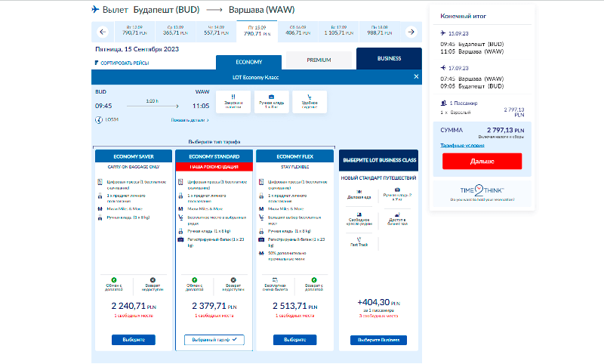604x364 pixels.
Task: Click seat choice icon in Economy Flex
Action: [261, 217]
